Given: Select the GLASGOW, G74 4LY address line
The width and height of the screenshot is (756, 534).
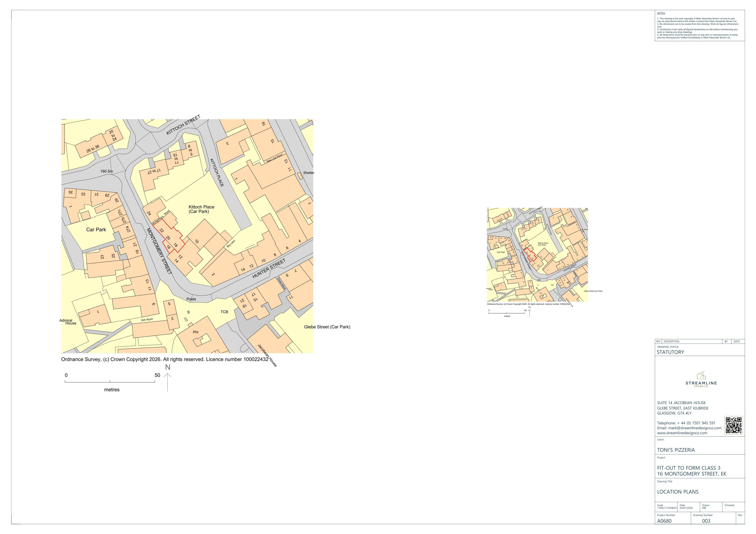Looking at the screenshot, I should [674, 413].
